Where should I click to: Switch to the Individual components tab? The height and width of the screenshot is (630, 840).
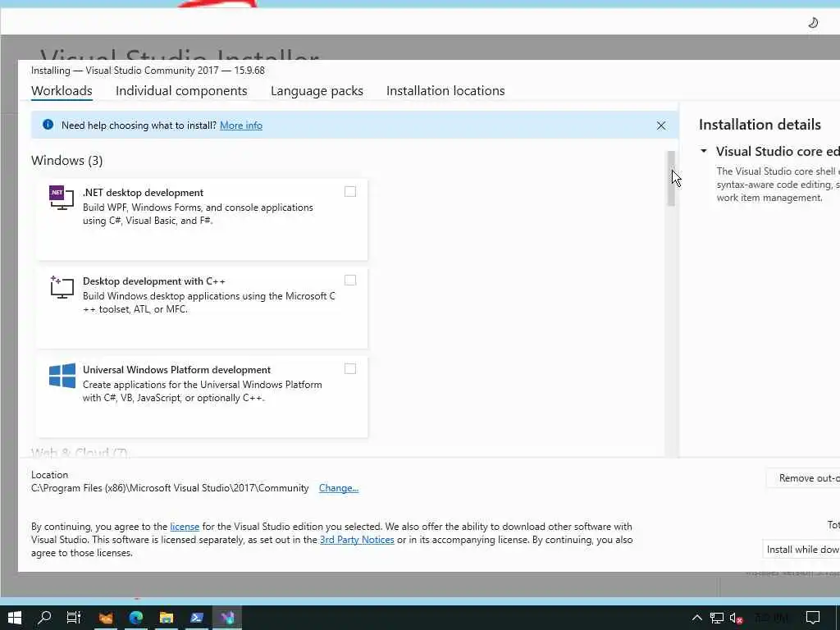(181, 90)
